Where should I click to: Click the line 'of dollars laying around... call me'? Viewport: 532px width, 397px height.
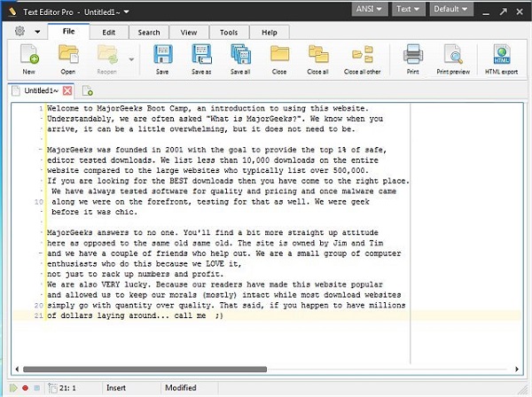tap(135, 316)
